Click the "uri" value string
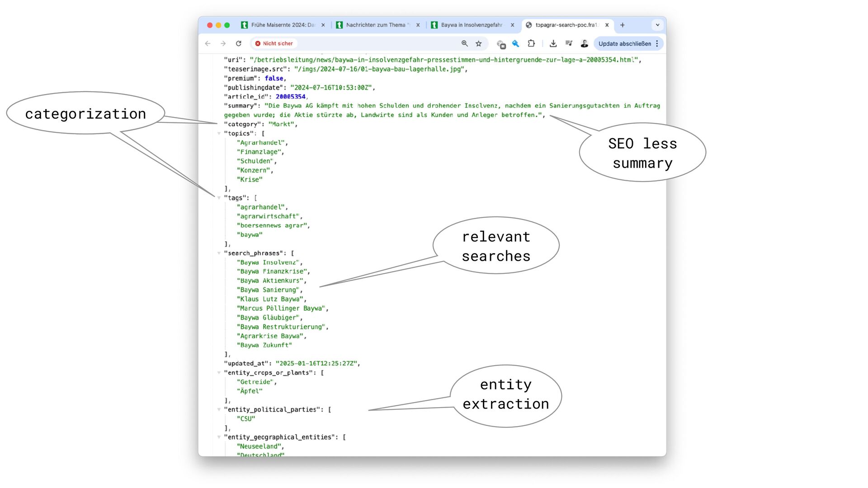 443,60
